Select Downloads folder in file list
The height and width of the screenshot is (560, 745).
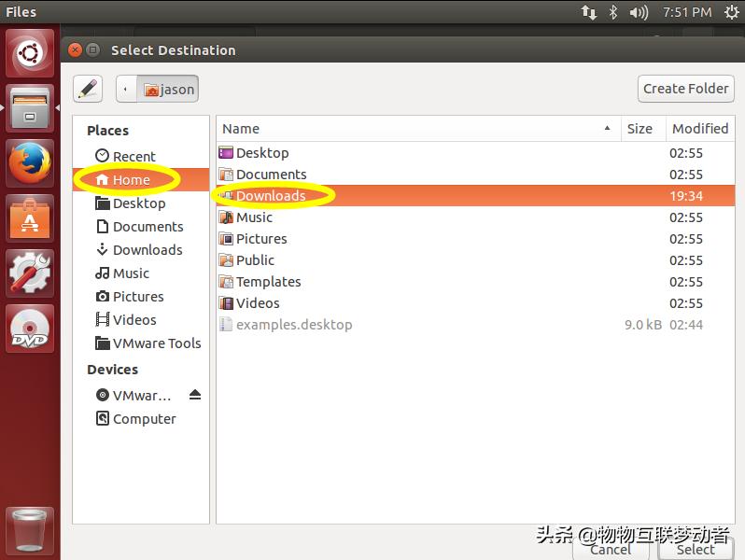tap(475, 196)
